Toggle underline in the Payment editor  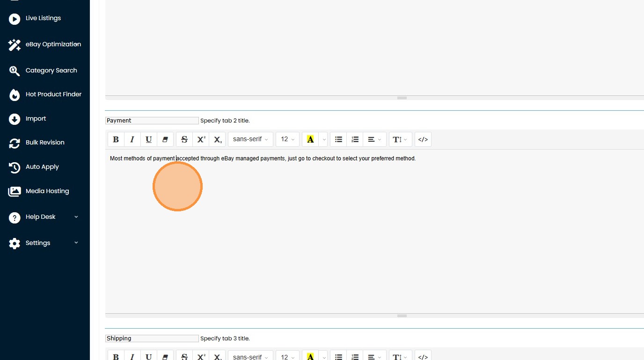(x=148, y=139)
